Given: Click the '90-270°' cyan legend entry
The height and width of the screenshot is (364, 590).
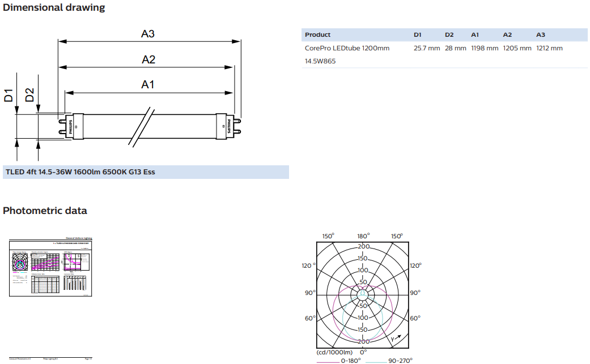Looking at the screenshot, I should point(389,361).
